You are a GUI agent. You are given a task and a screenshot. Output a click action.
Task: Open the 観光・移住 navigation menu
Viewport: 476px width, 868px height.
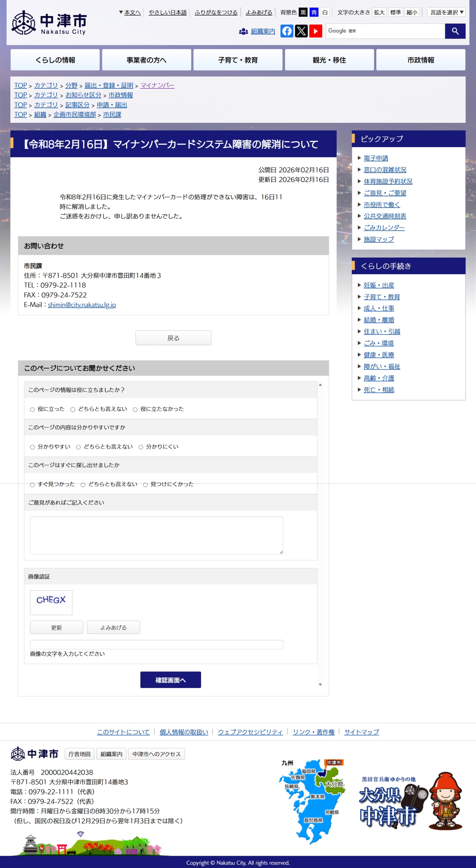click(x=329, y=60)
